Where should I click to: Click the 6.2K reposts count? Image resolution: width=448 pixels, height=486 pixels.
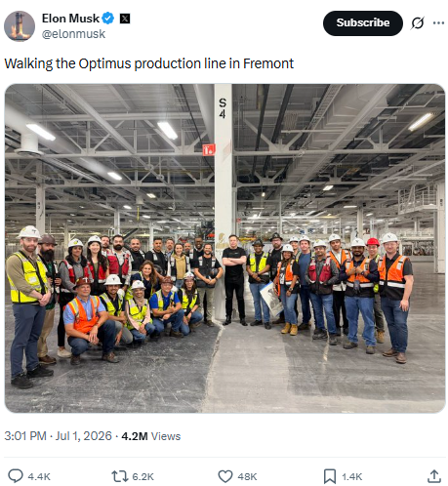click(x=143, y=476)
